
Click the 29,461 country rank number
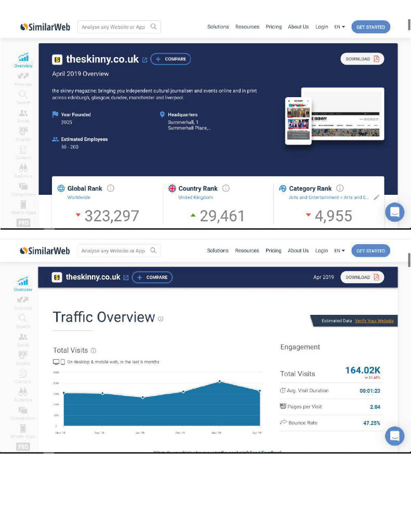click(222, 216)
